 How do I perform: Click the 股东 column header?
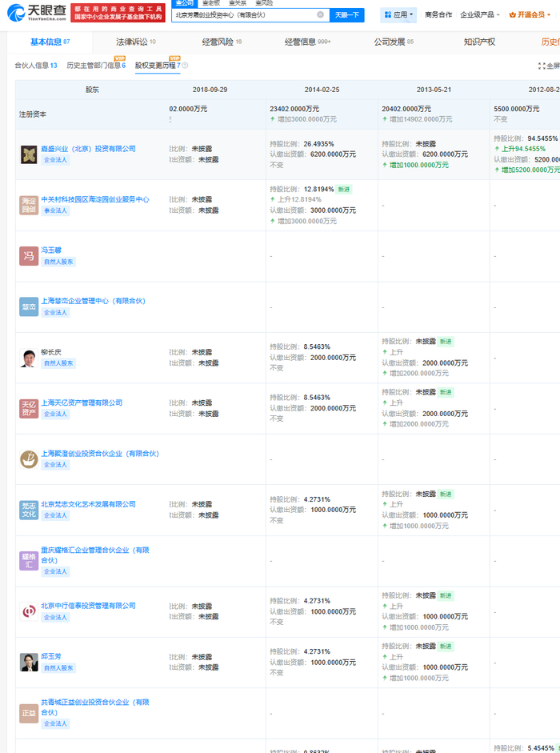pos(92,90)
